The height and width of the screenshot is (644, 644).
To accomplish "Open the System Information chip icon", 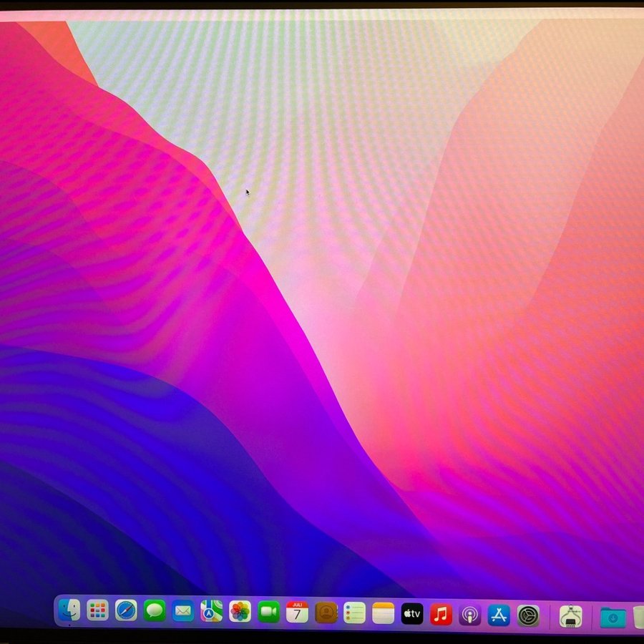I will tap(571, 616).
